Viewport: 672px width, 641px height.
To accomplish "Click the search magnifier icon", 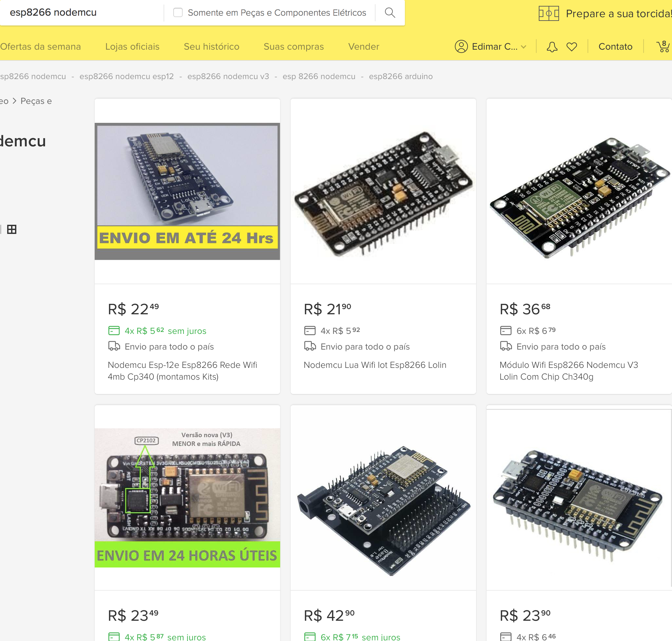I will click(390, 13).
